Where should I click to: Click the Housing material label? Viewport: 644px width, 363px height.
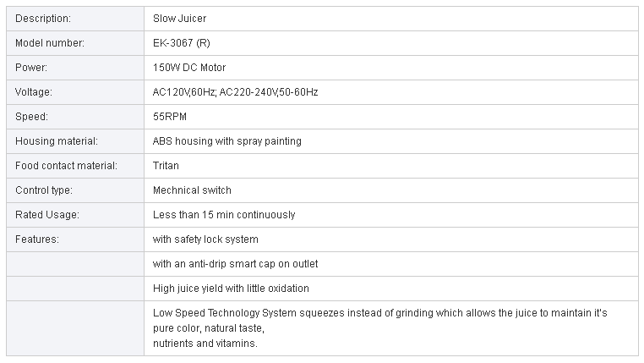57,141
